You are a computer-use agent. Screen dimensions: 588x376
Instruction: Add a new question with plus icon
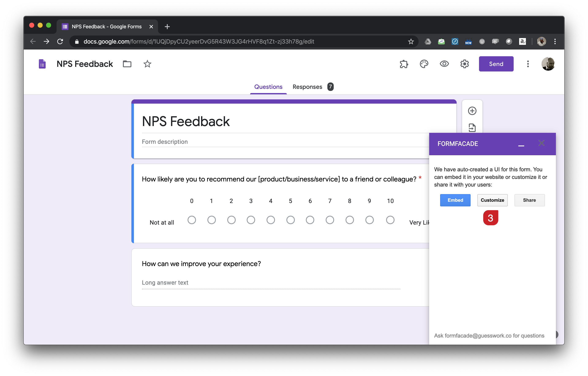click(472, 111)
